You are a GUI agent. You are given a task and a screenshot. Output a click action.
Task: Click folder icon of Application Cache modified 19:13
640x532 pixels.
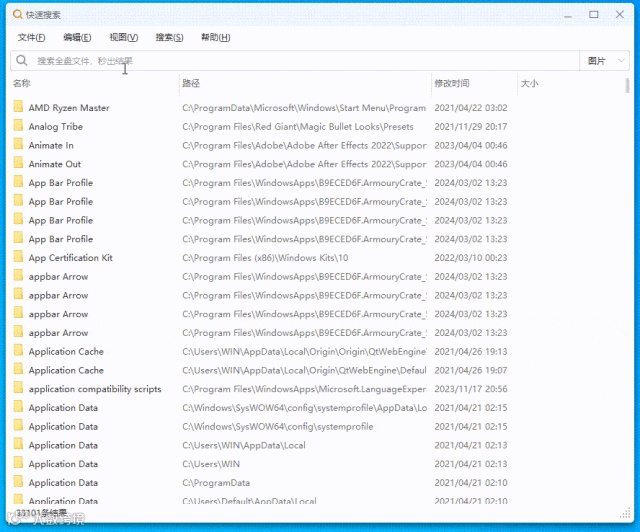click(x=18, y=351)
